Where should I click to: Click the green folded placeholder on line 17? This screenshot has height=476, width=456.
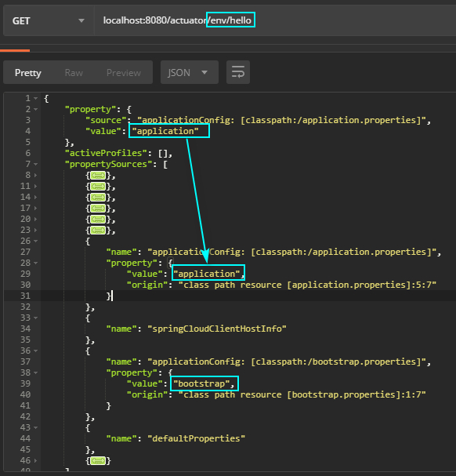click(x=98, y=209)
